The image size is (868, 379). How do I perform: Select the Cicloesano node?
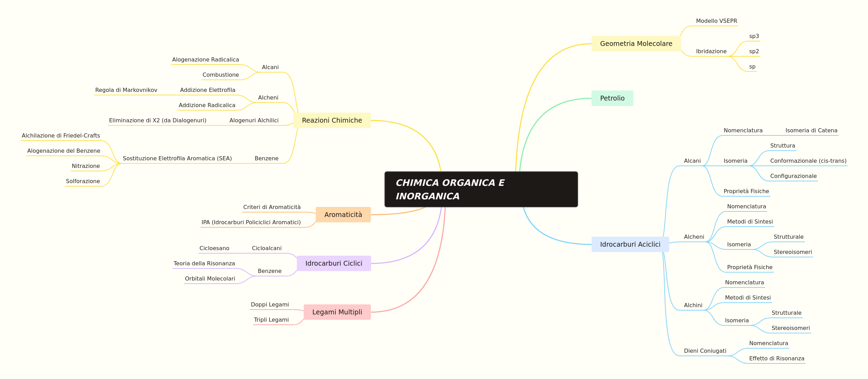(x=214, y=248)
